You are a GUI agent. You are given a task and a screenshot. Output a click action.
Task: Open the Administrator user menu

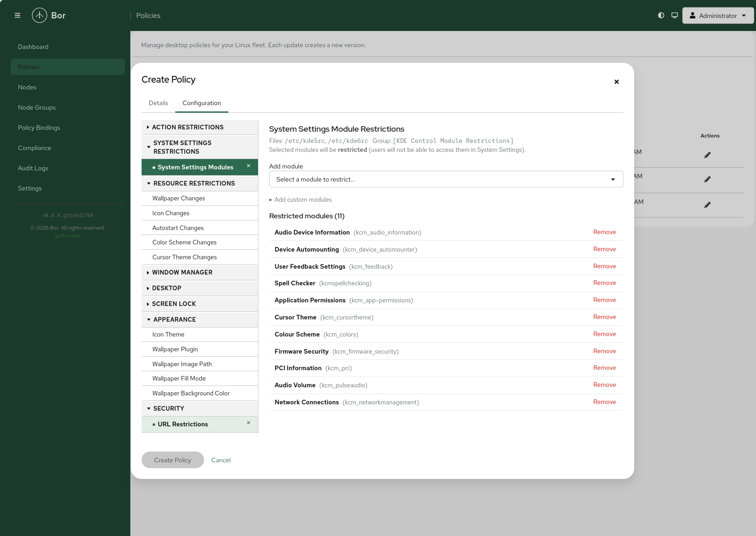pos(718,15)
